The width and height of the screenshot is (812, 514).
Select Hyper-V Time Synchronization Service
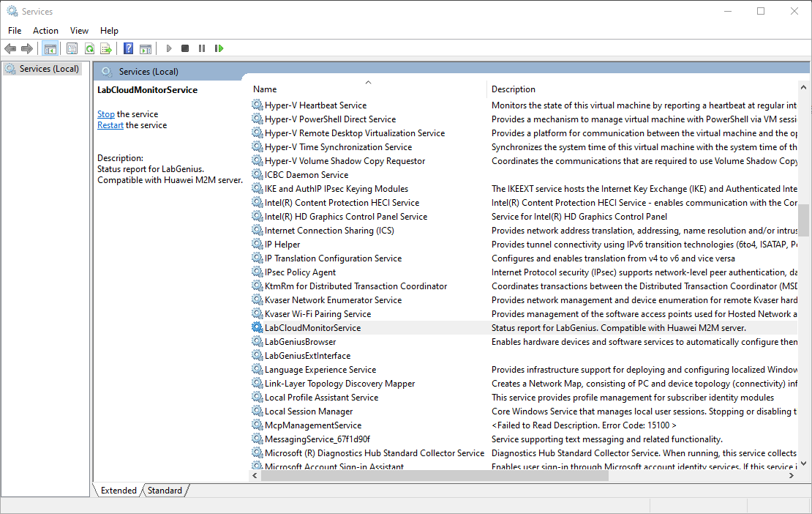[338, 147]
